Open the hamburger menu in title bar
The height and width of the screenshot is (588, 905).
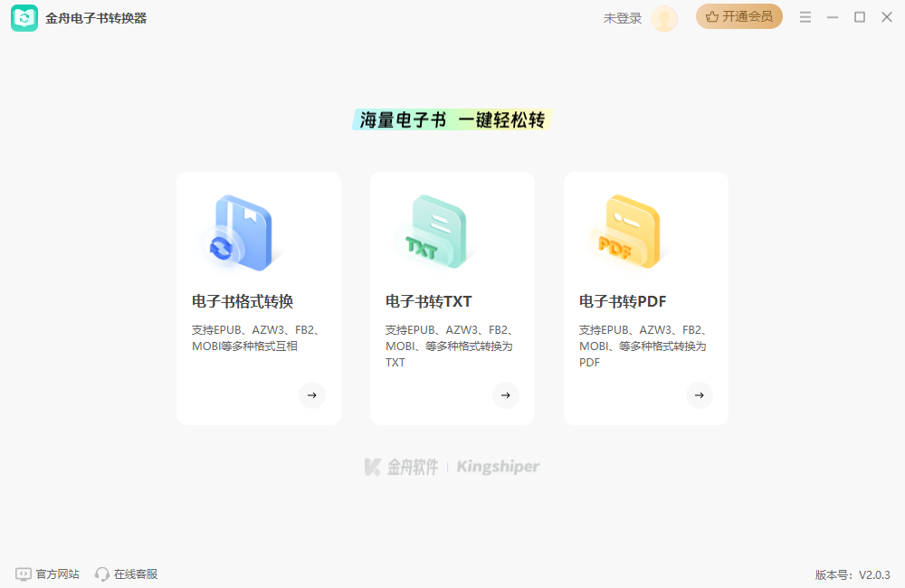pos(805,16)
